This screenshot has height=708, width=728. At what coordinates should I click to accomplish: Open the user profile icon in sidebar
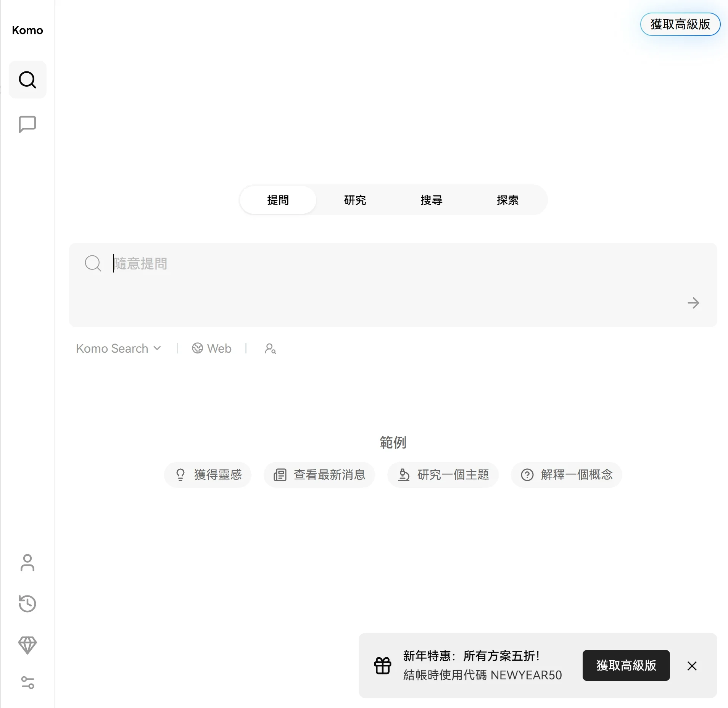[x=27, y=563]
